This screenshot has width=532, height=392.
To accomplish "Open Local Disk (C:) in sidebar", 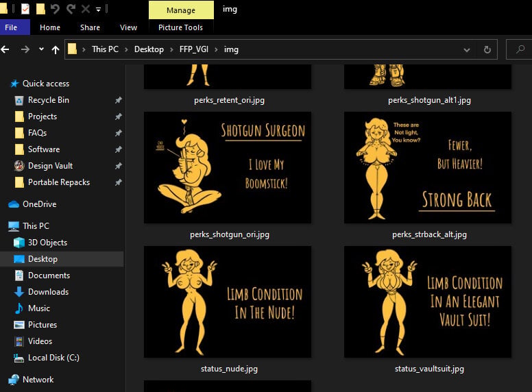I will [53, 358].
